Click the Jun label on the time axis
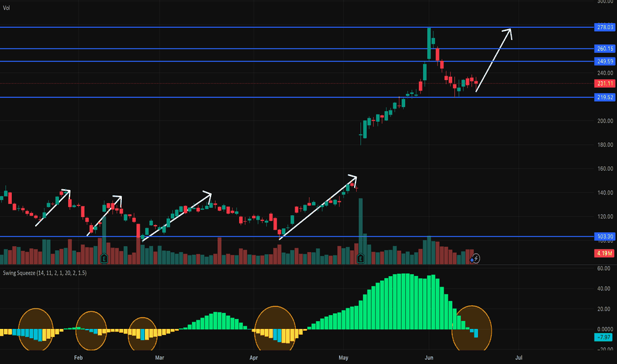 [x=429, y=357]
